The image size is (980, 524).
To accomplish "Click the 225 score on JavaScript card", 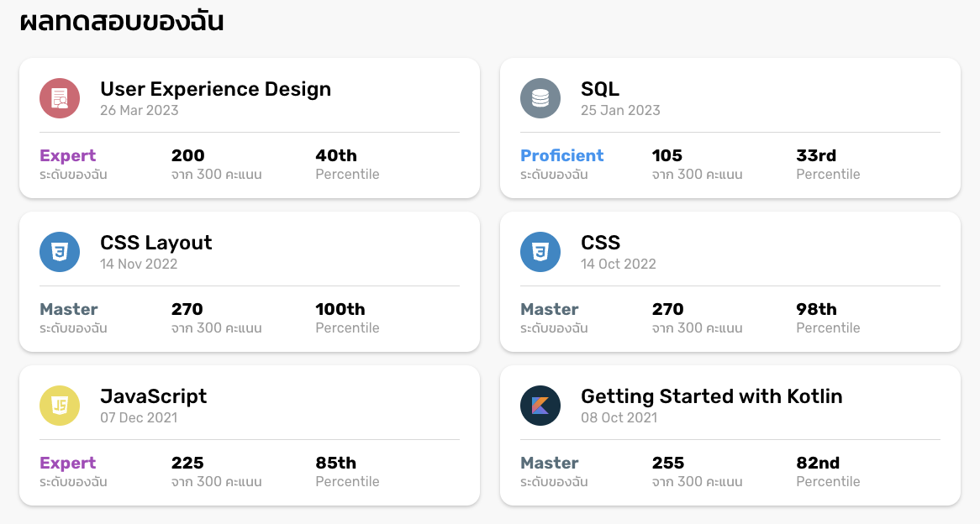I will point(187,463).
